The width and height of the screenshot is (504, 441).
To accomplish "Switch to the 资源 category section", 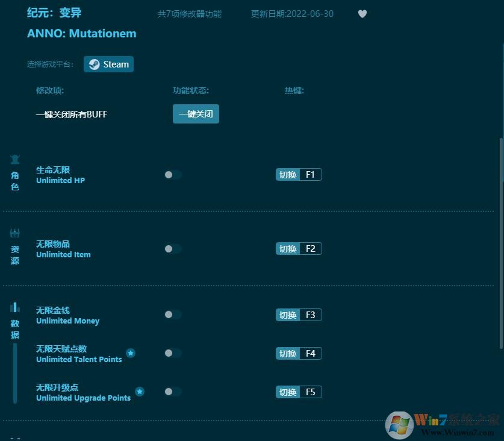I will (x=14, y=254).
